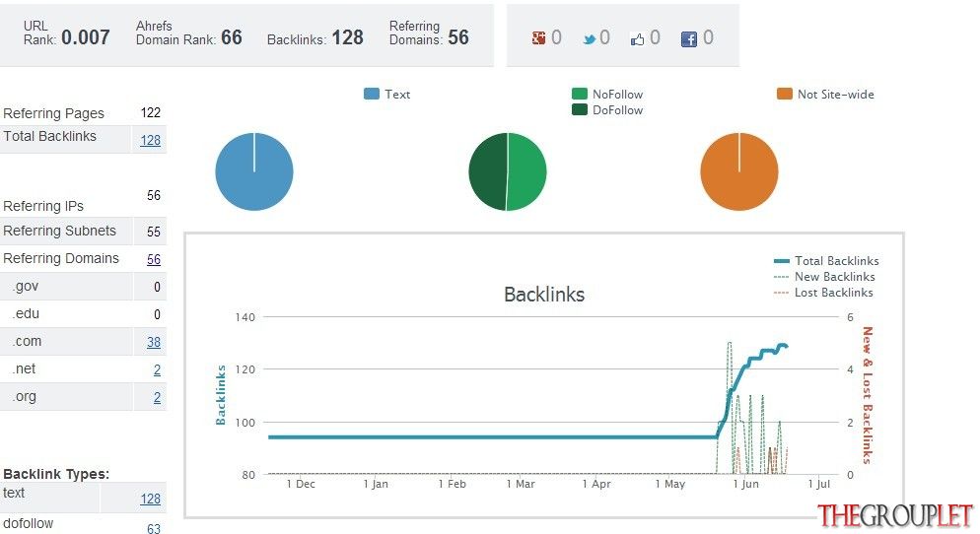
Task: Toggle Total Backlinks series in chart legend
Action: pyautogui.click(x=825, y=260)
